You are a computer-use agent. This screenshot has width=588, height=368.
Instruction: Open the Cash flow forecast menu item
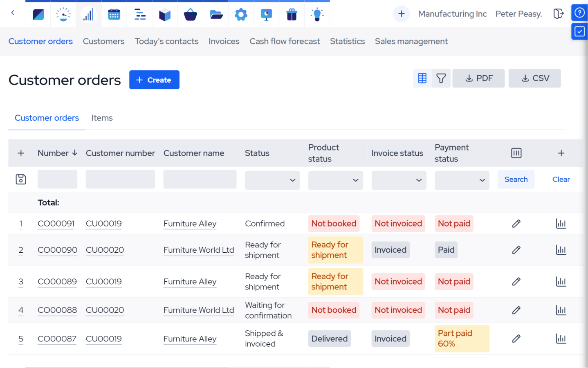pos(285,41)
